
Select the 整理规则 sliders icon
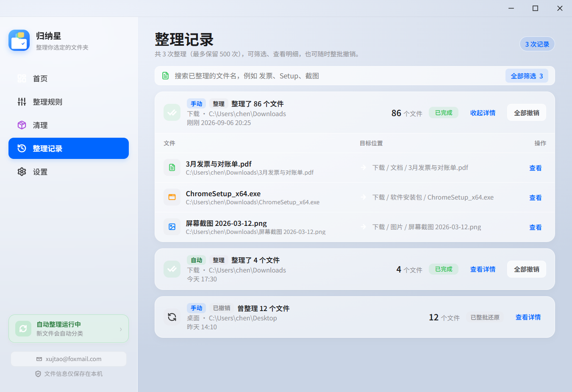pos(22,102)
